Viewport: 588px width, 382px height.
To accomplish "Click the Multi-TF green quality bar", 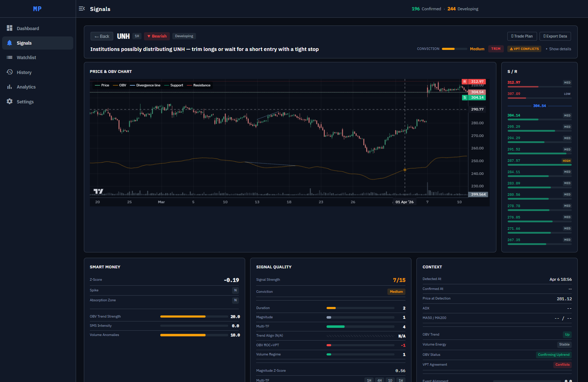I will tap(361, 326).
